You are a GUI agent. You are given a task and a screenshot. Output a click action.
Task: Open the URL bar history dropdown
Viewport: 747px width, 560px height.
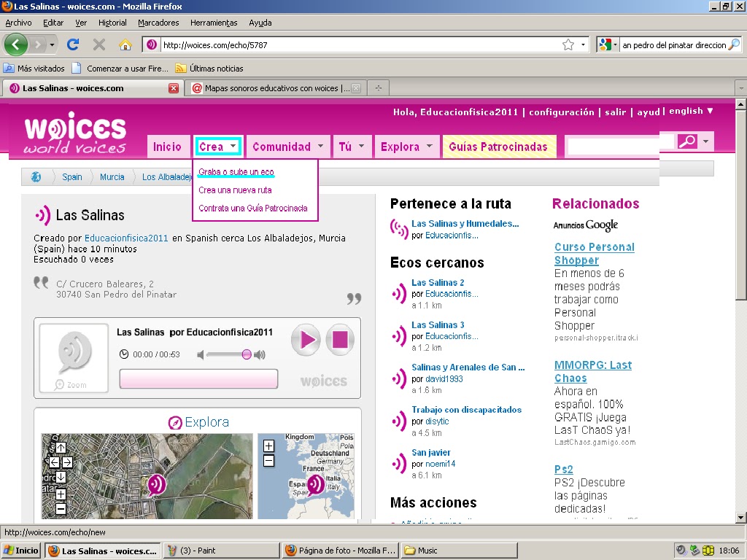583,44
